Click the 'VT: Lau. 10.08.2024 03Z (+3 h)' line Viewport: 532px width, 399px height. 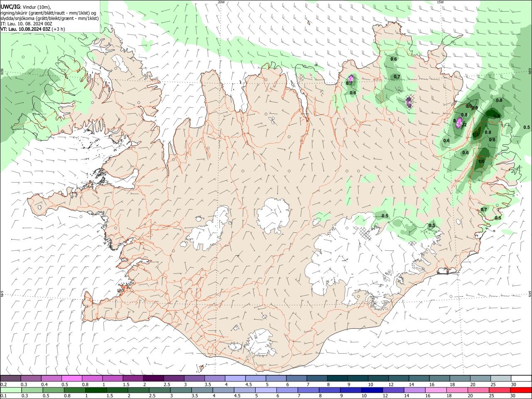click(33, 29)
